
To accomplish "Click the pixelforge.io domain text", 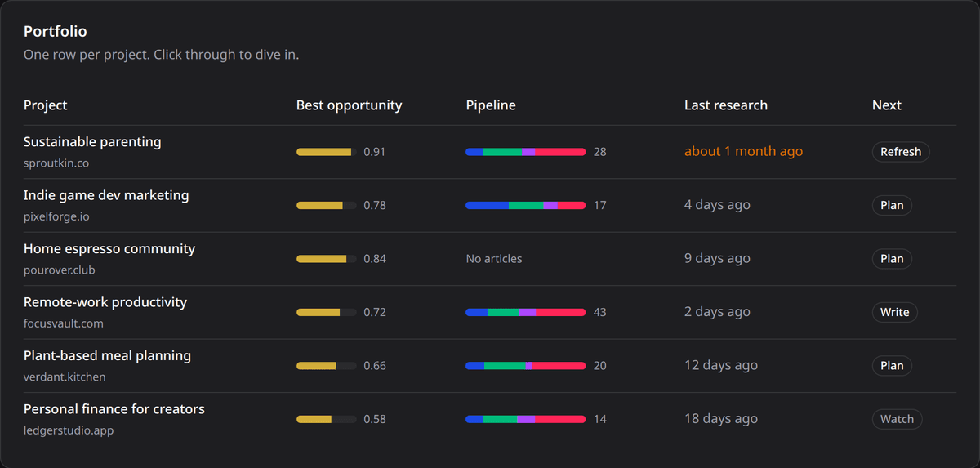I will click(56, 216).
